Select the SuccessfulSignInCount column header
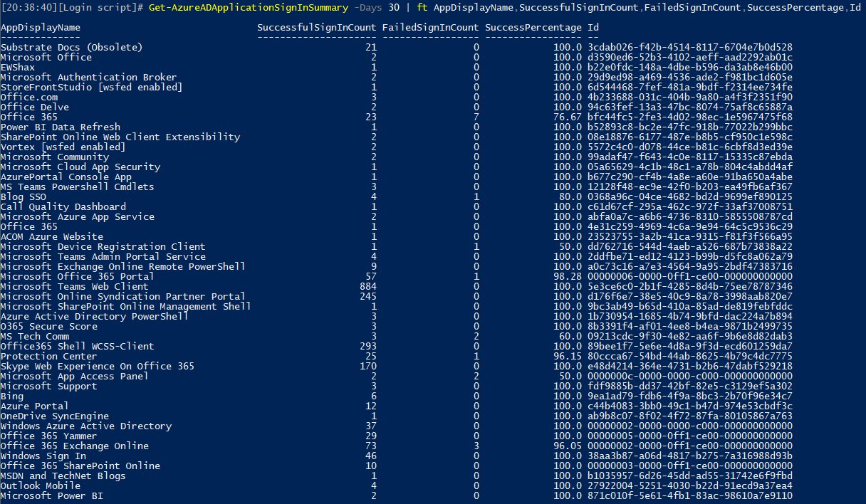The width and height of the screenshot is (866, 504). click(317, 27)
